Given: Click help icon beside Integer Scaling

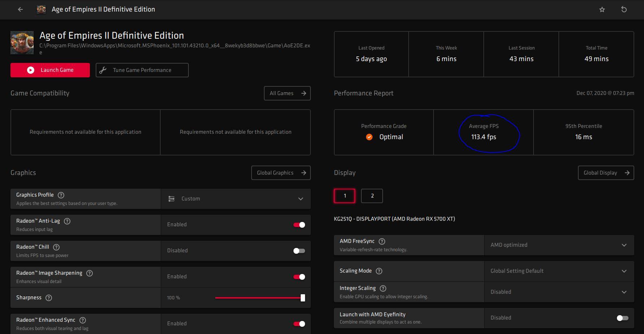Looking at the screenshot, I should (383, 288).
